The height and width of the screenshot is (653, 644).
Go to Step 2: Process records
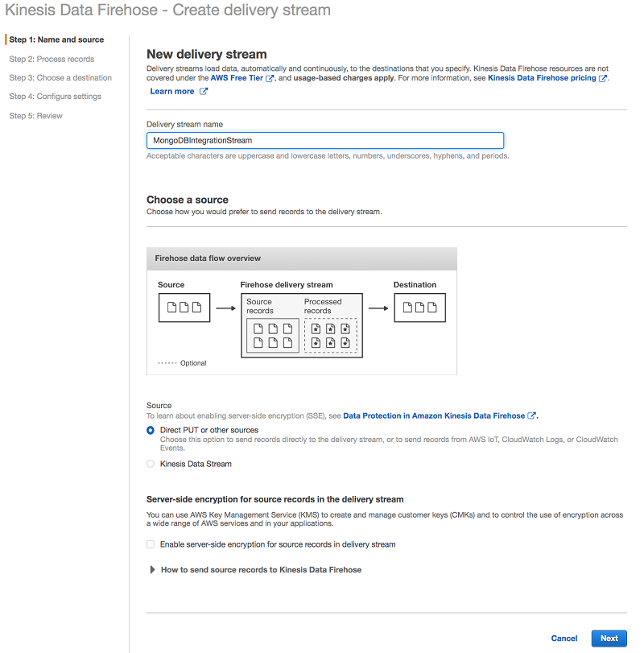pyautogui.click(x=52, y=59)
